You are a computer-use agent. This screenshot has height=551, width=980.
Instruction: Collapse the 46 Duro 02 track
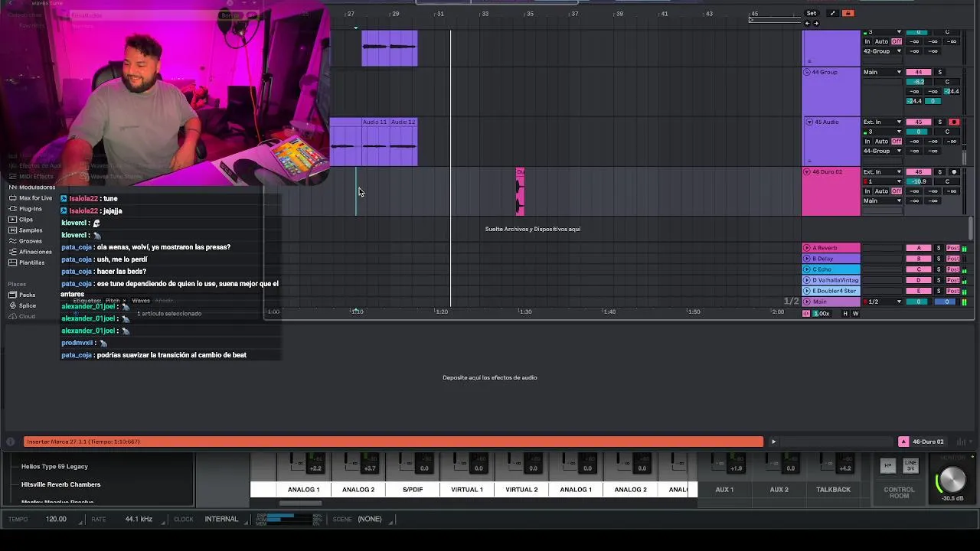tap(807, 171)
